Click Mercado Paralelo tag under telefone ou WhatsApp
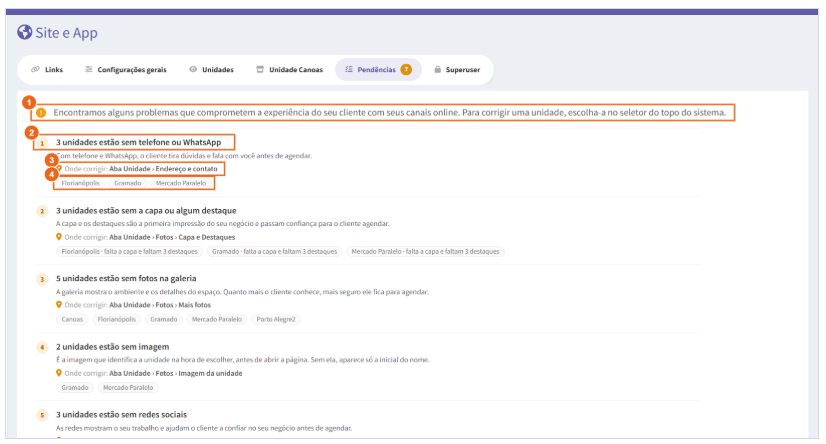 pos(181,183)
